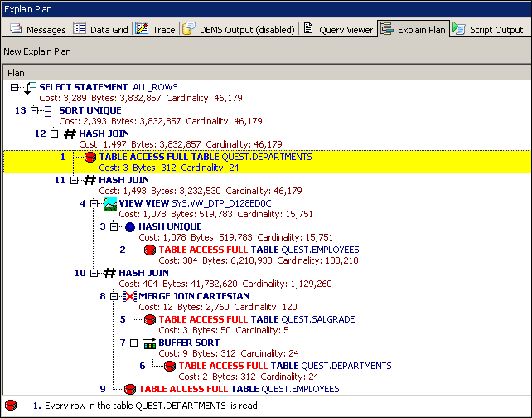532x418 pixels.
Task: Collapse the SELECT STATEMENT root node
Action: click(15, 87)
